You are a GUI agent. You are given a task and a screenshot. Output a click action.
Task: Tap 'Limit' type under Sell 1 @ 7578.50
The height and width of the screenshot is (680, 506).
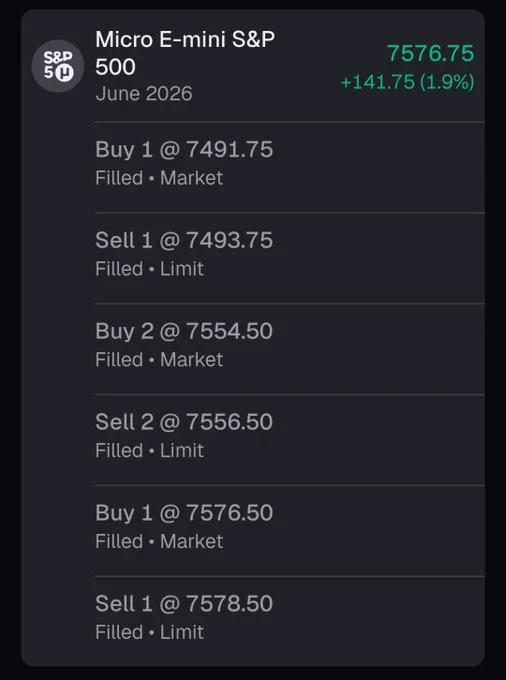tap(182, 632)
